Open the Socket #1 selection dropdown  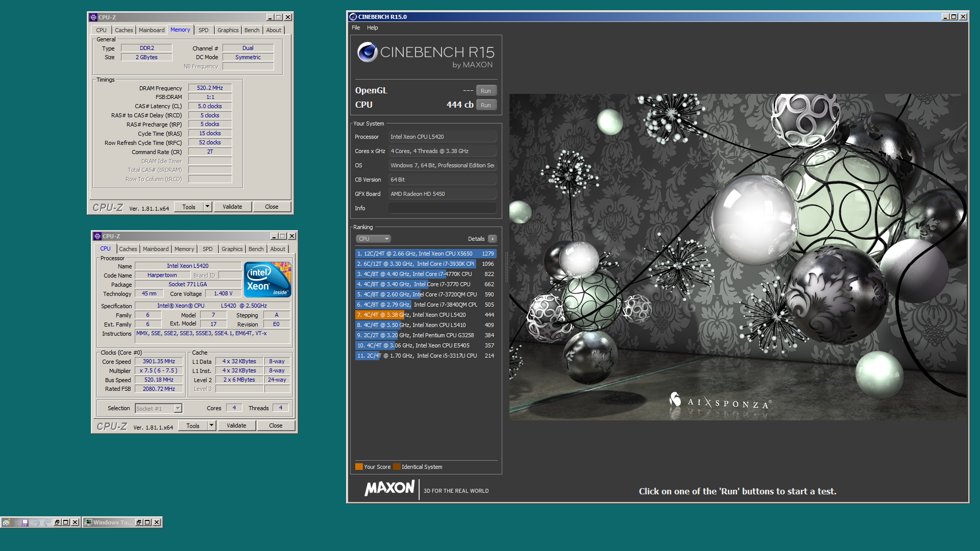coord(158,409)
